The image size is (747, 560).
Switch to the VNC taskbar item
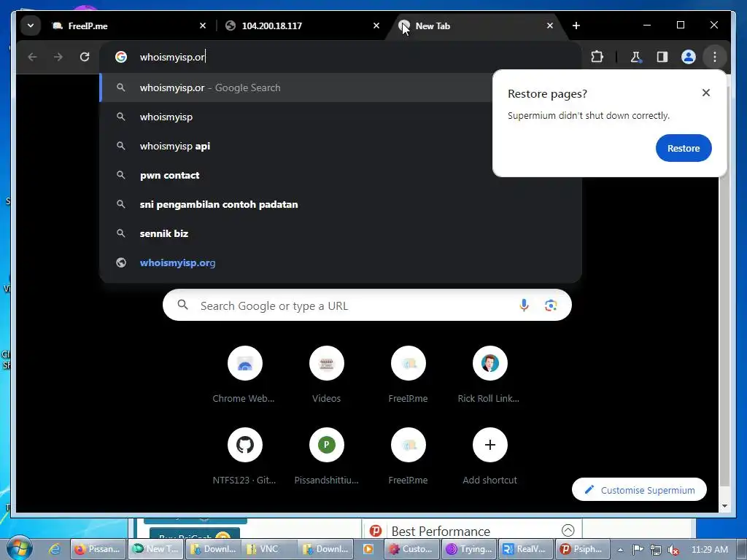click(269, 549)
